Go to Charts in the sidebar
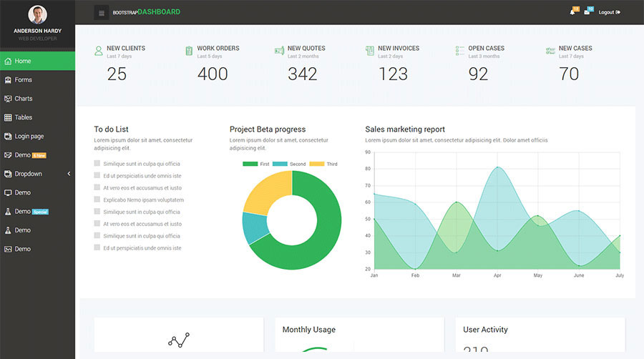The width and height of the screenshot is (644, 359). click(x=24, y=99)
